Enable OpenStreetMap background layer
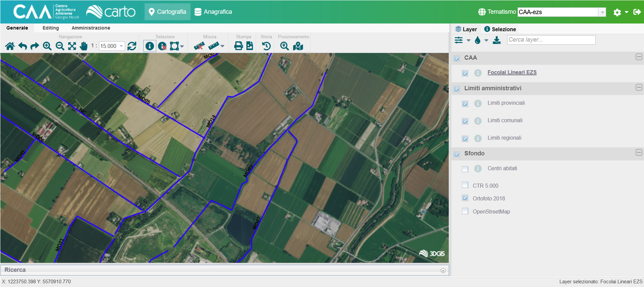Viewport: 644px width, 287px height. point(465,211)
